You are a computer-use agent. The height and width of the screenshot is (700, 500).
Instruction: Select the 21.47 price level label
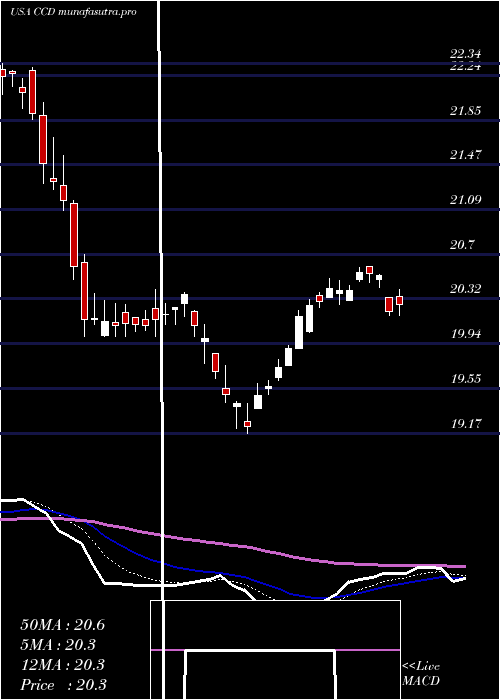click(x=466, y=155)
